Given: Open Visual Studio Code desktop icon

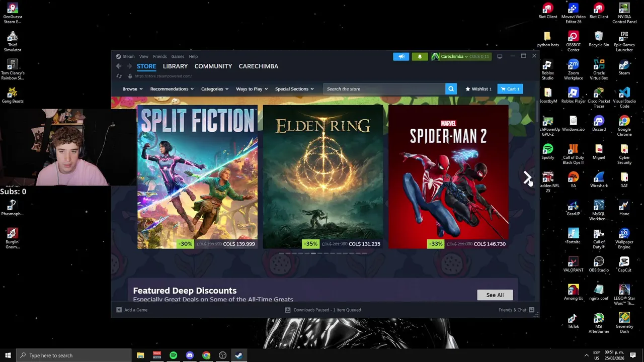Looking at the screenshot, I should (x=624, y=98).
